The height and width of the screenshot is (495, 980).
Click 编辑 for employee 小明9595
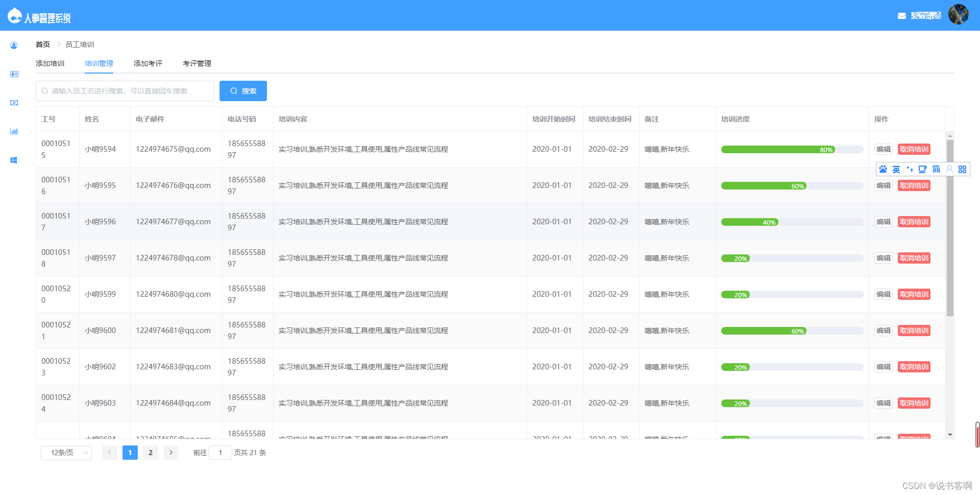click(x=884, y=185)
